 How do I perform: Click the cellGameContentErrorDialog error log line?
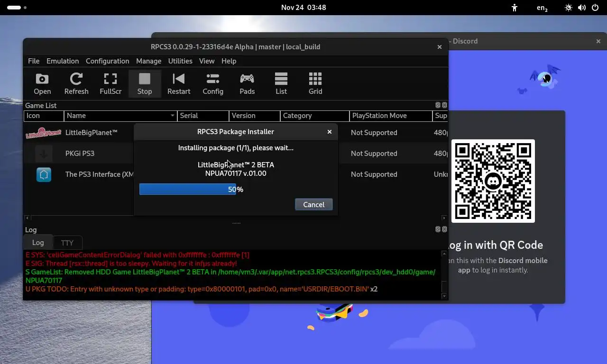click(137, 255)
